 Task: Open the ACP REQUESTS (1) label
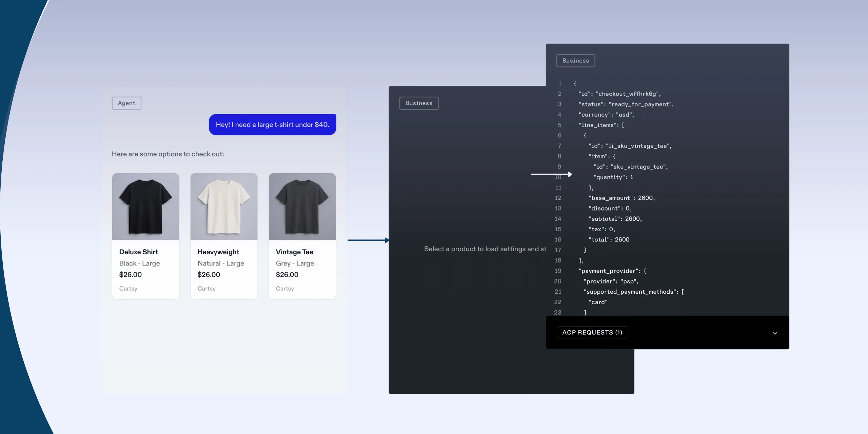592,333
